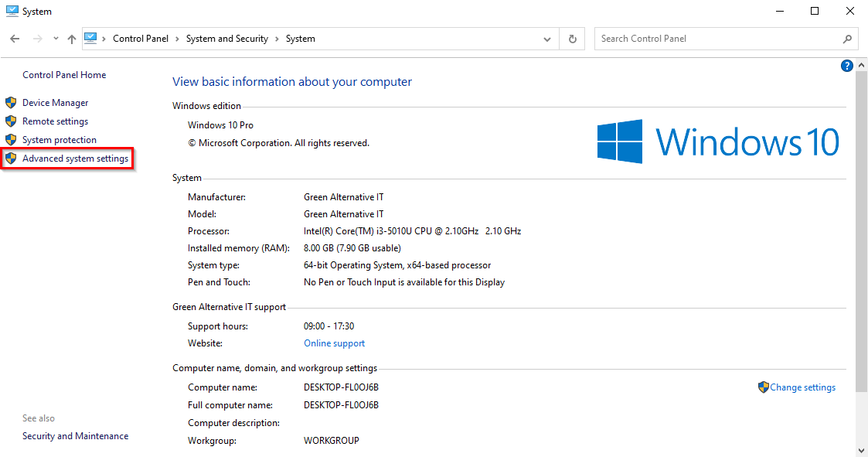Image resolution: width=868 pixels, height=457 pixels.
Task: Refresh the System page
Action: pos(573,39)
